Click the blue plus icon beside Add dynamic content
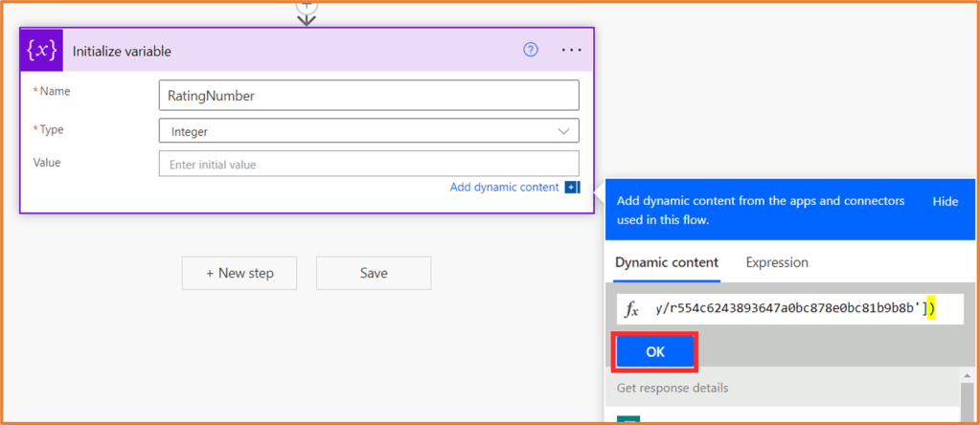This screenshot has height=425, width=980. pyautogui.click(x=572, y=188)
